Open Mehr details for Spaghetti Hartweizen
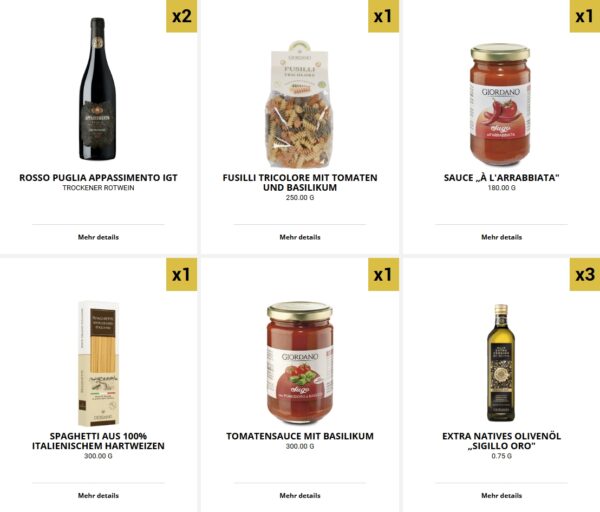The height and width of the screenshot is (512, 600). point(98,496)
